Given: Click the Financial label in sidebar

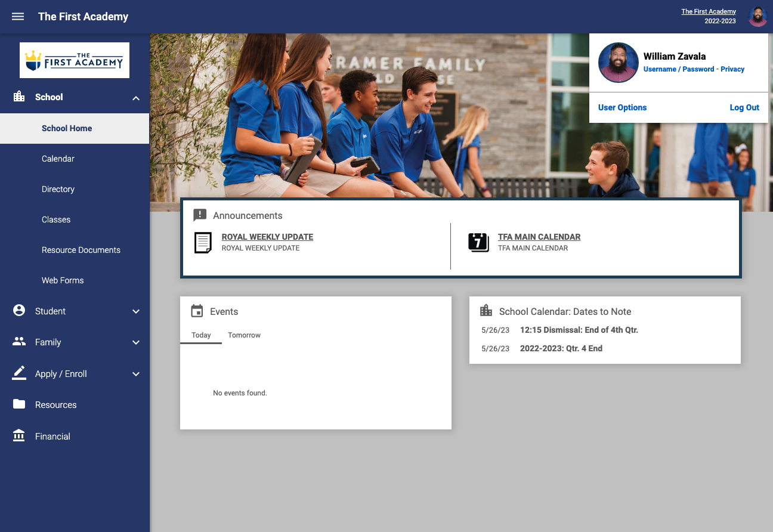Looking at the screenshot, I should coord(52,437).
